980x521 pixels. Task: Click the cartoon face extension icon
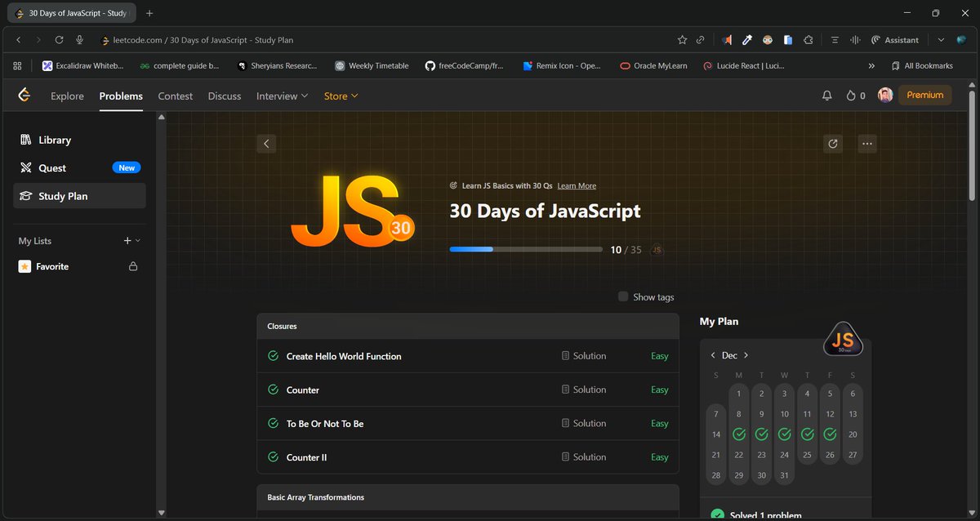[x=768, y=40]
